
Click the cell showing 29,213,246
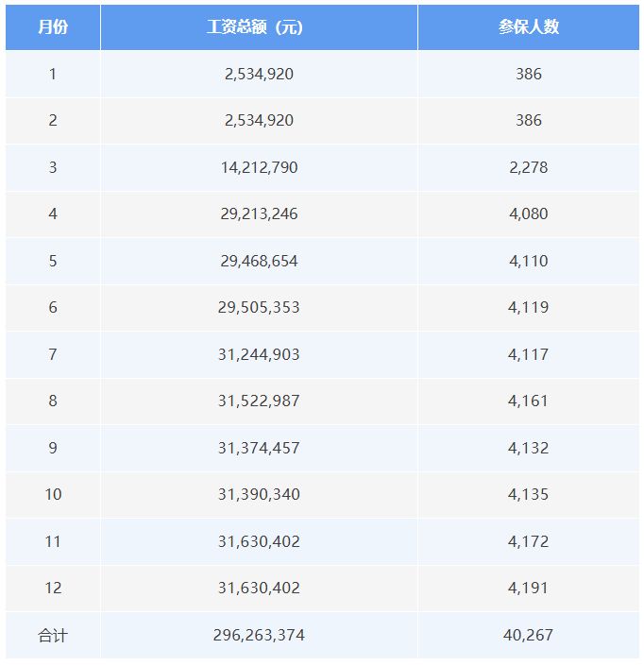tap(259, 213)
